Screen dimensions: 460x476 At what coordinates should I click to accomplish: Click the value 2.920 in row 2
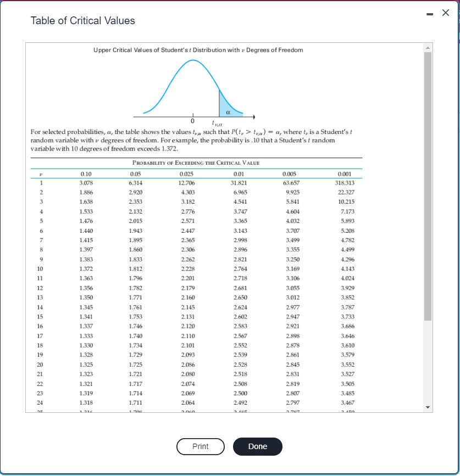pyautogui.click(x=136, y=192)
